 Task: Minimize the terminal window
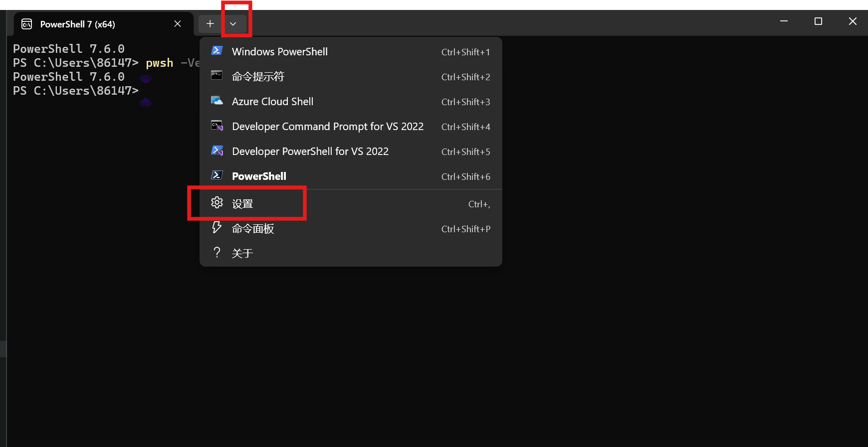click(784, 21)
